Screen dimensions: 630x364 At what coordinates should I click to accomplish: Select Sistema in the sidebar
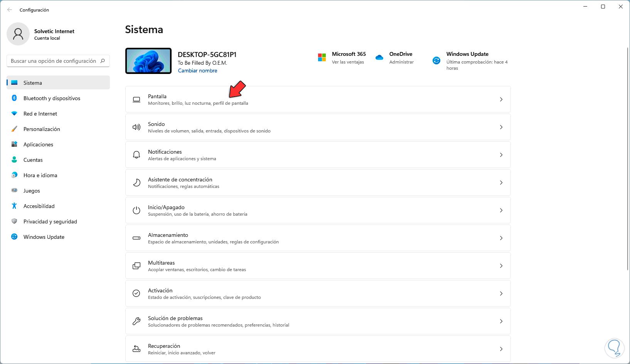click(x=58, y=83)
